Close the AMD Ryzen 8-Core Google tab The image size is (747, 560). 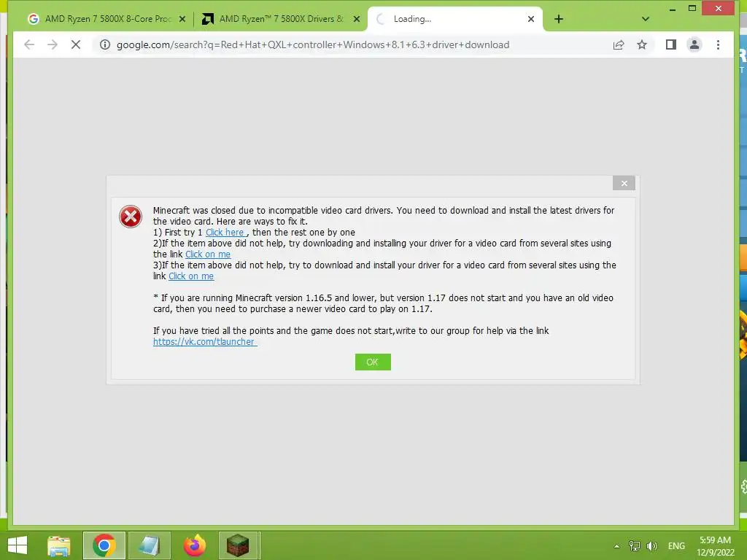click(x=182, y=19)
